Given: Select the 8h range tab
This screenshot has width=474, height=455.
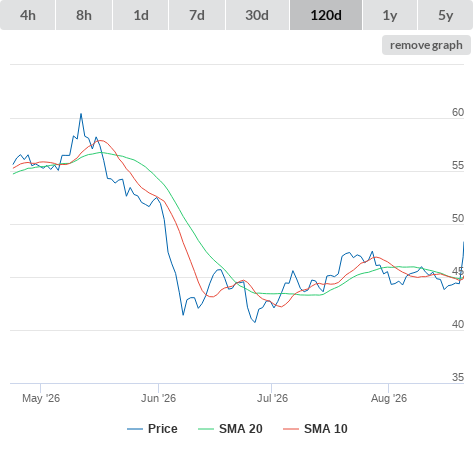Looking at the screenshot, I should click(x=84, y=15).
